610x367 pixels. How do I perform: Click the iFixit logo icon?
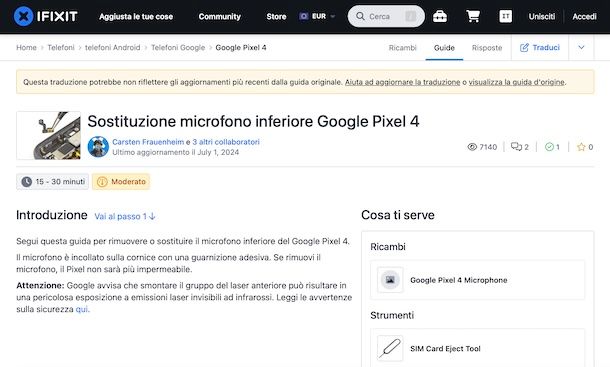click(23, 16)
